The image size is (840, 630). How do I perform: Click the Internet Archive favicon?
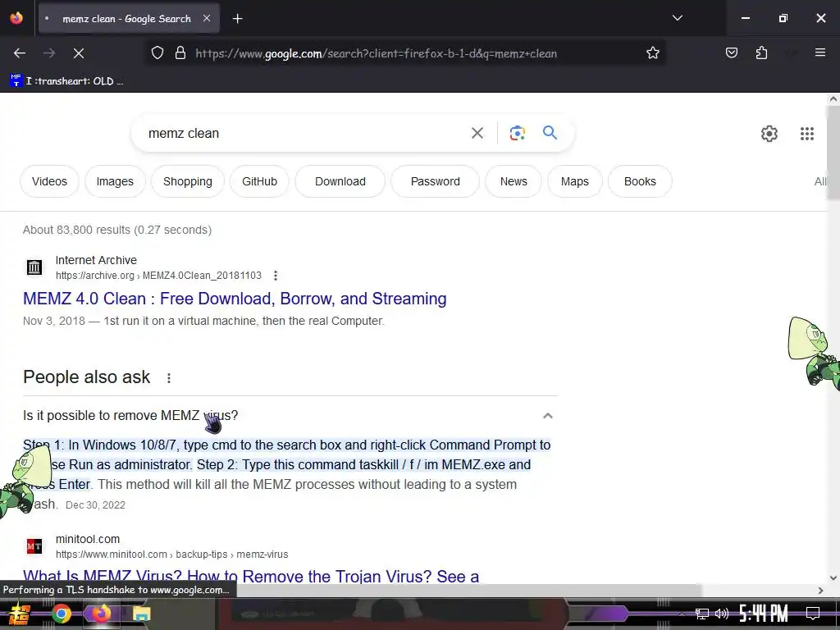34,267
